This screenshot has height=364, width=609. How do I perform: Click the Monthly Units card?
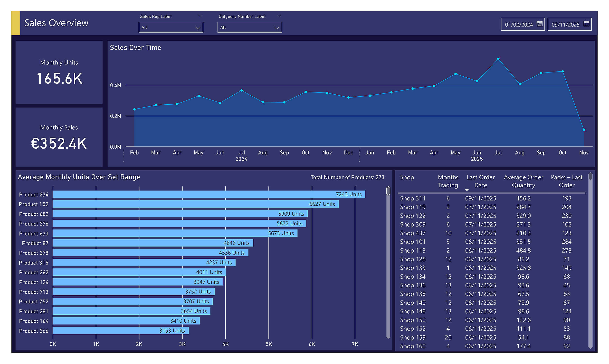[59, 72]
